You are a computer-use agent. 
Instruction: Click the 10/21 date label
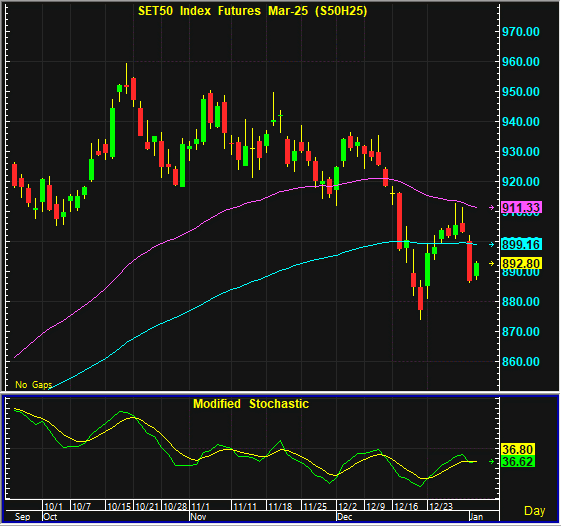click(x=147, y=506)
